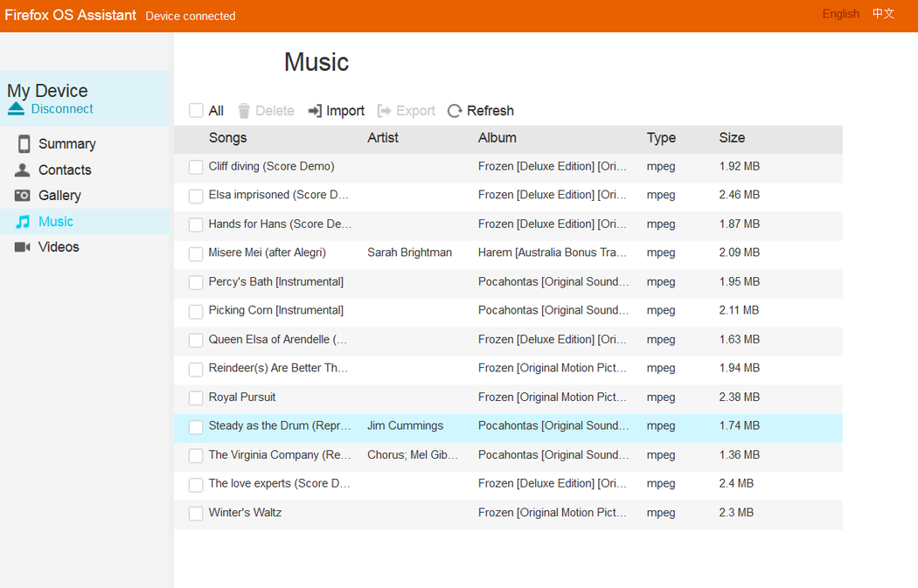Screen dimensions: 918x588
Task: Click the Artist column header
Action: click(383, 138)
